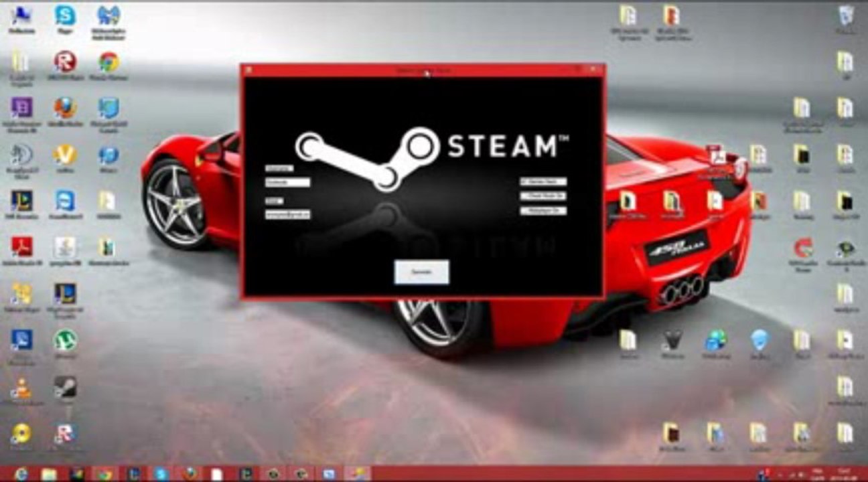Open the Mozilla Firefox desktop shortcut
The width and height of the screenshot is (868, 482).
tap(65, 108)
